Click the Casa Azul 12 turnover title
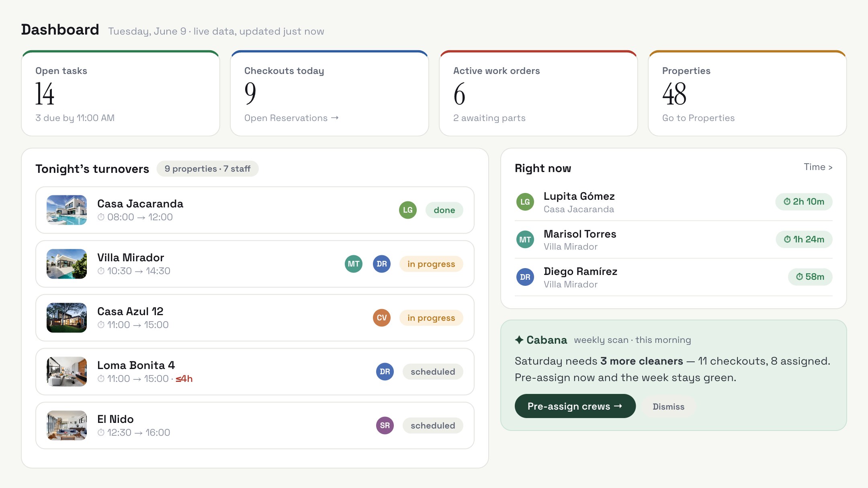 click(x=130, y=311)
